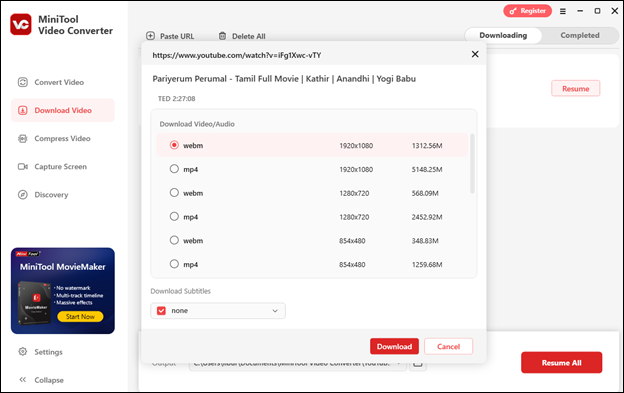Click the format list vertical scrollbar
This screenshot has height=393, width=624.
click(472, 163)
